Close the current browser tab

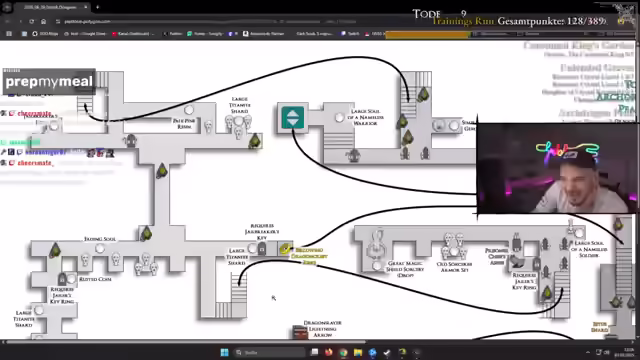(x=86, y=7)
